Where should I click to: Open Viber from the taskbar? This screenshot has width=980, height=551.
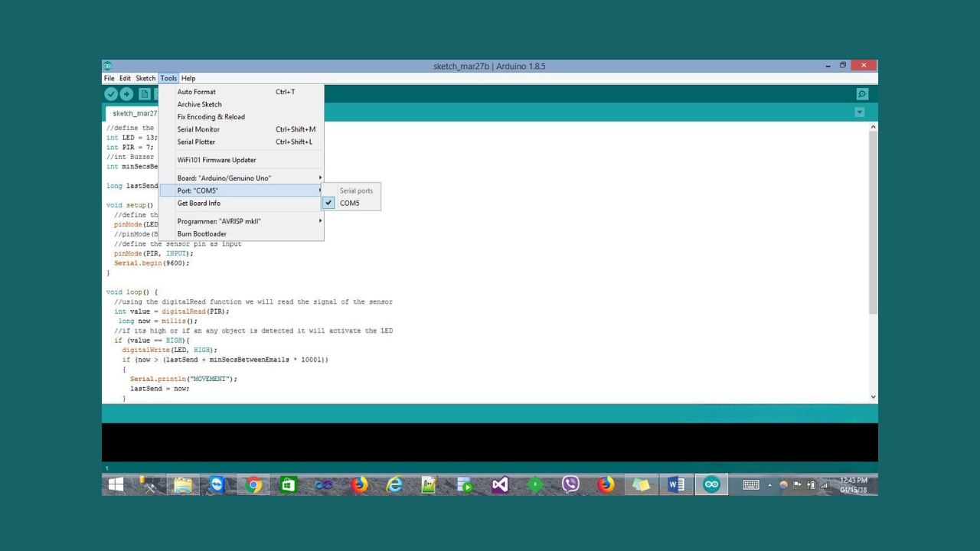coord(570,484)
